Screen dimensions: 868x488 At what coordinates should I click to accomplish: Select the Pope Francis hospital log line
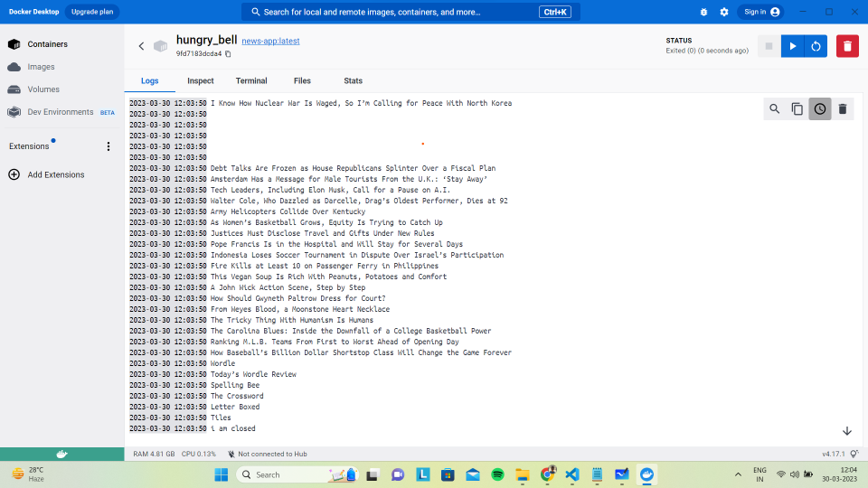pos(296,244)
